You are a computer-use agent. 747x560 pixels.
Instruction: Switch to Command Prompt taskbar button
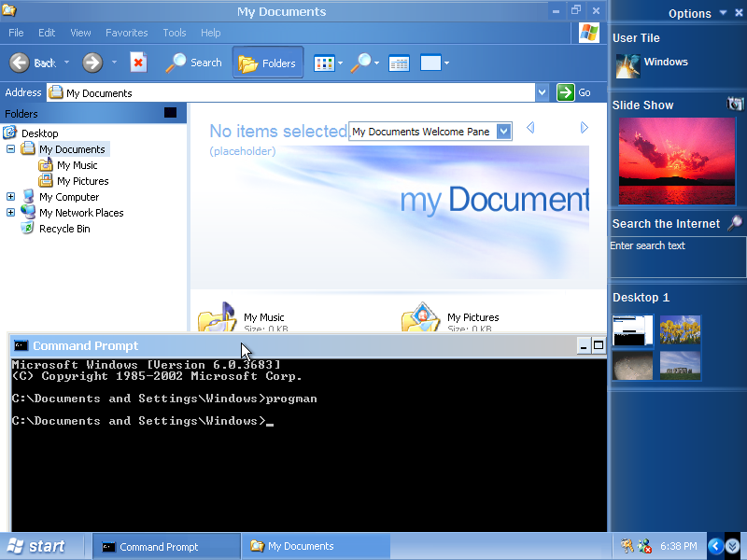(x=166, y=547)
